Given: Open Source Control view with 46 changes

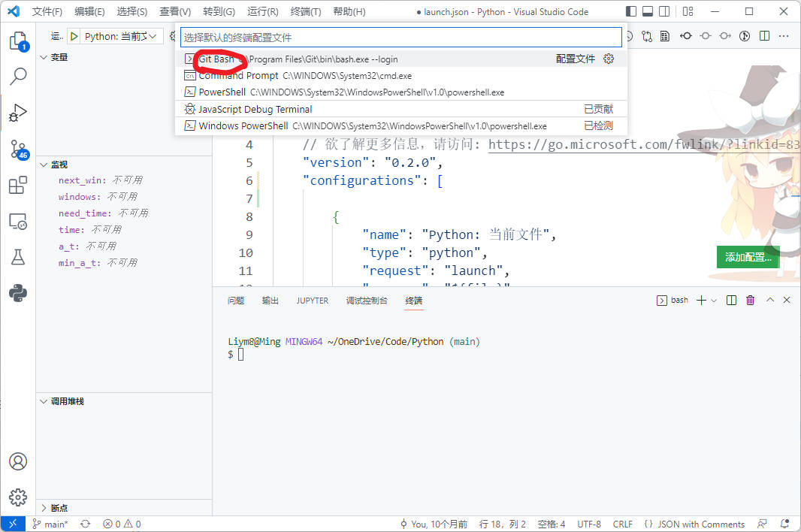Looking at the screenshot, I should [18, 150].
